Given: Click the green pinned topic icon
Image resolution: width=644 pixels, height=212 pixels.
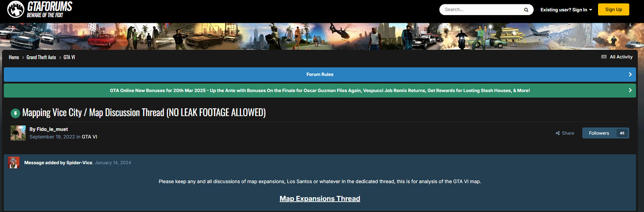Looking at the screenshot, I should (x=15, y=113).
